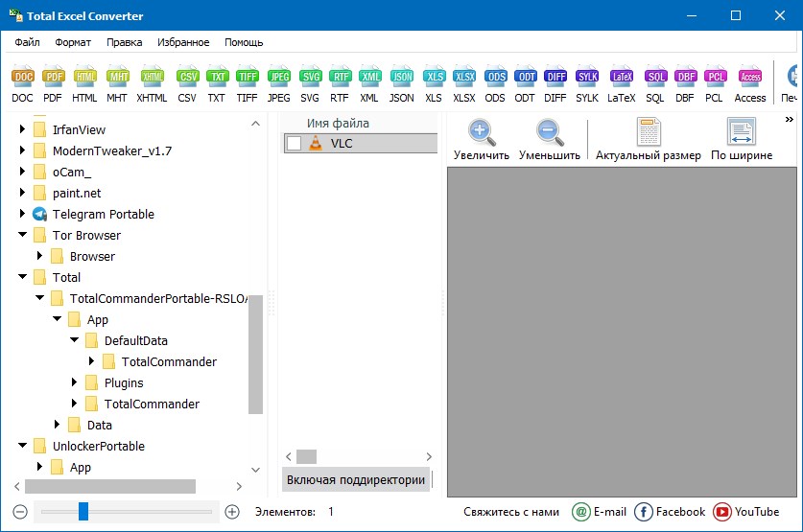
Task: Choose XLSX conversion icon
Action: 464,84
